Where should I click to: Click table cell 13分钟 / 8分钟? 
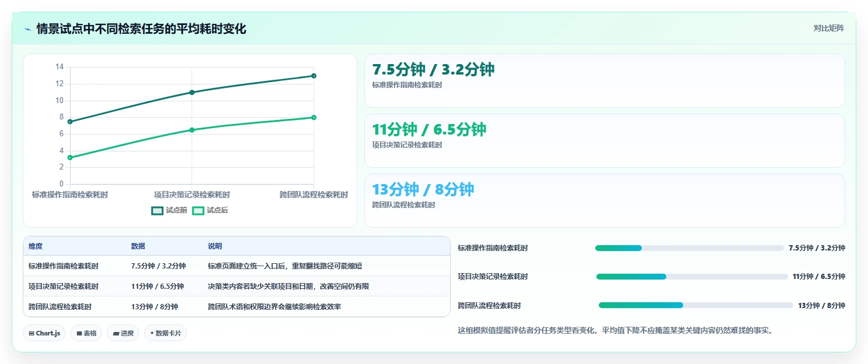click(x=154, y=306)
